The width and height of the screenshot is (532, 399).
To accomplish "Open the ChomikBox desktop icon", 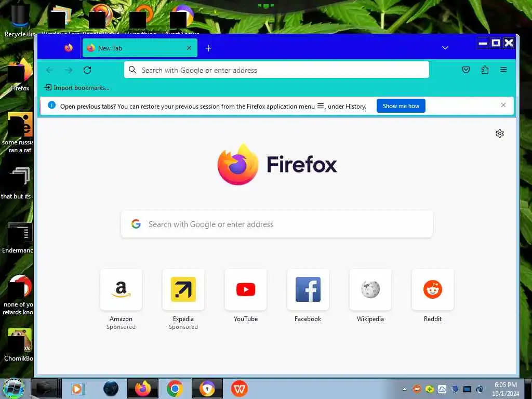I will 18,344.
